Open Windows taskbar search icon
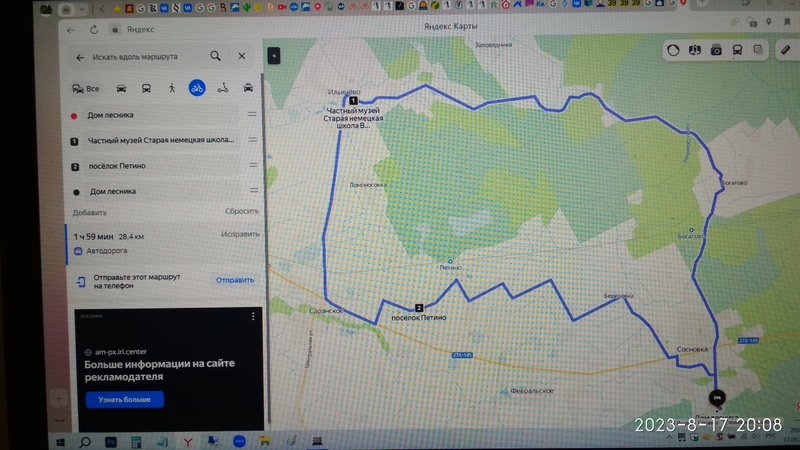 [85, 441]
